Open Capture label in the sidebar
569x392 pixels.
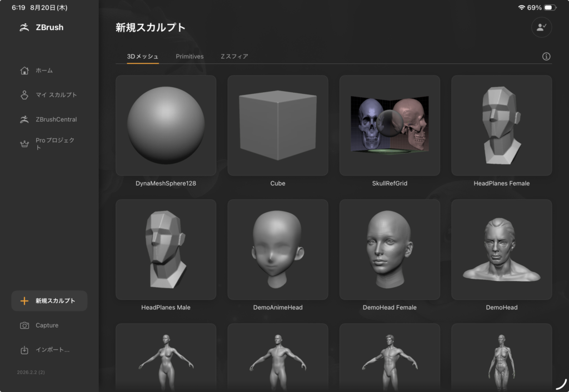[x=47, y=325]
